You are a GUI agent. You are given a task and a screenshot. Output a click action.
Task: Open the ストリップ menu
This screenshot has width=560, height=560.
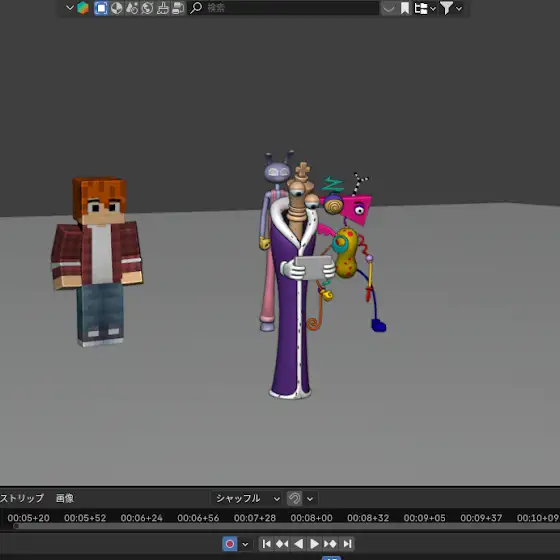(22, 498)
